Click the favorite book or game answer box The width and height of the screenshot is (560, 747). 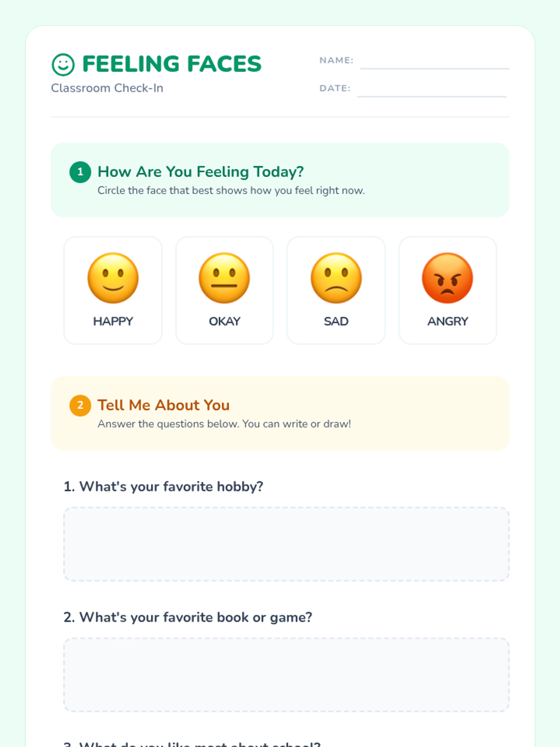point(286,675)
